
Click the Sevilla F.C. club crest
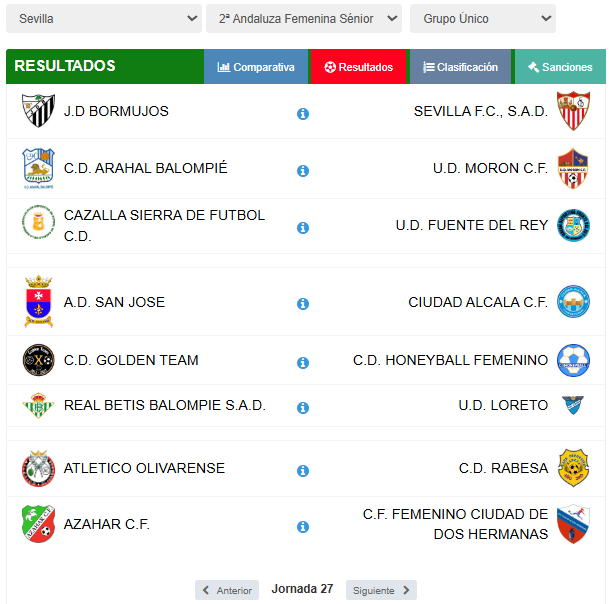pos(573,111)
